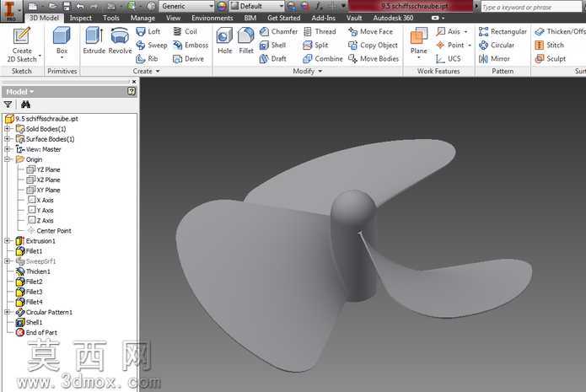Open the Autodesk 360 tab
Viewport: 586px width, 392px height.
pos(393,18)
